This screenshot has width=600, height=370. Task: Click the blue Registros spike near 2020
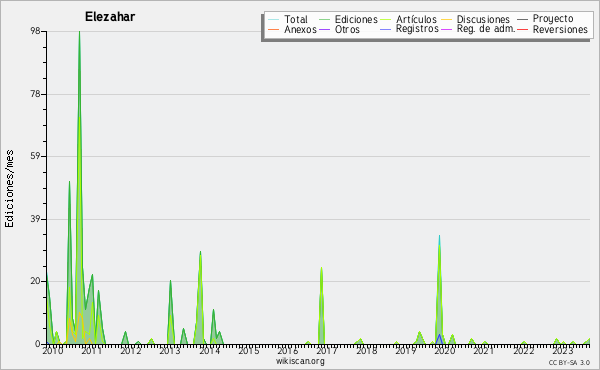click(439, 339)
